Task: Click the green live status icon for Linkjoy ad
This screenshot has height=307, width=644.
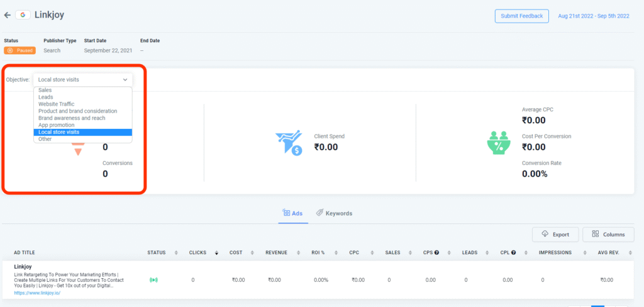Action: (153, 280)
